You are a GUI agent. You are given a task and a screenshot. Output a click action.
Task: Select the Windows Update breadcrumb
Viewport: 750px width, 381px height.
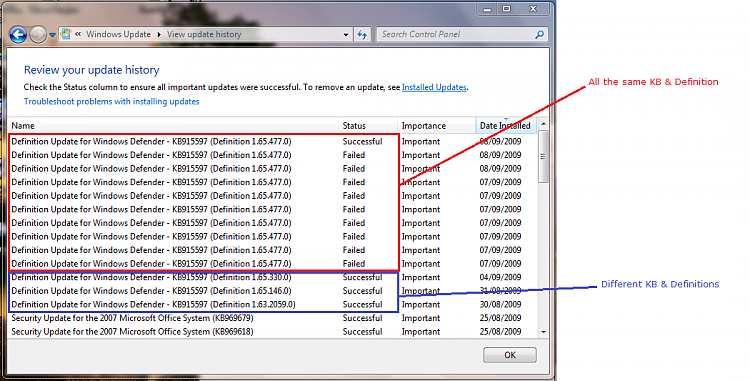(x=118, y=34)
